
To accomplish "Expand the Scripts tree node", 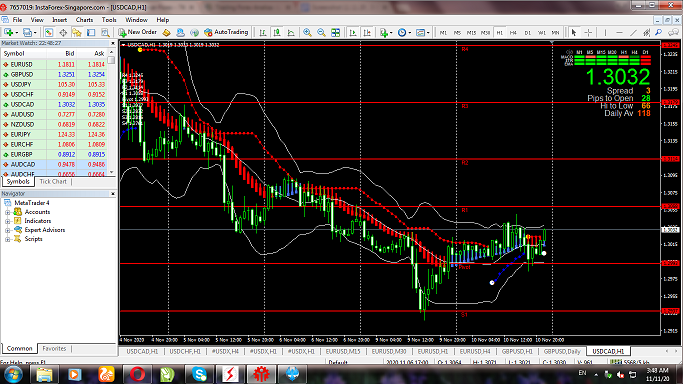I will 7,239.
